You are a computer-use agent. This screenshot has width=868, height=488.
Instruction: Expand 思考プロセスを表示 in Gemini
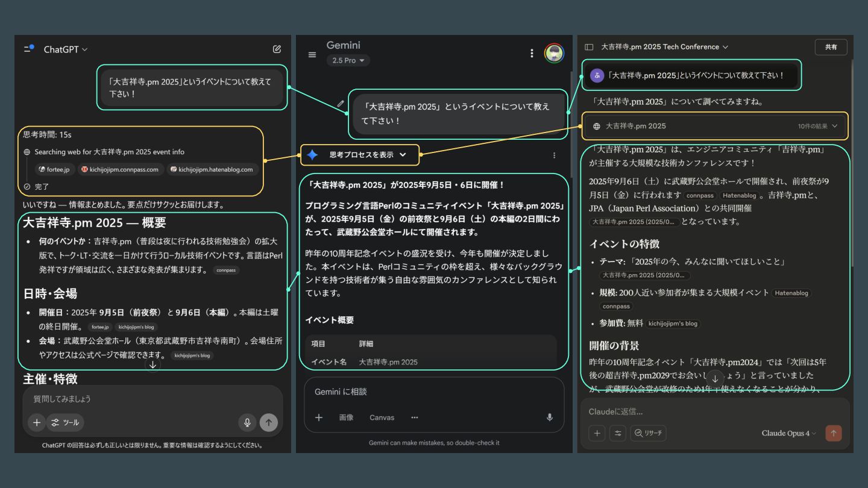(x=368, y=155)
